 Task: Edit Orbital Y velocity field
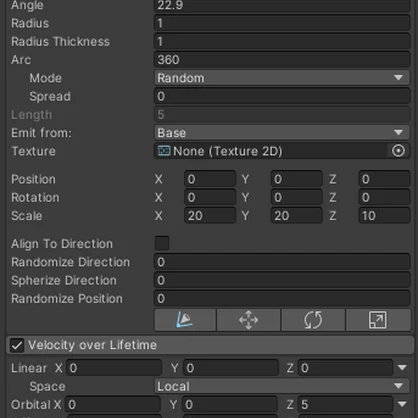(x=230, y=404)
